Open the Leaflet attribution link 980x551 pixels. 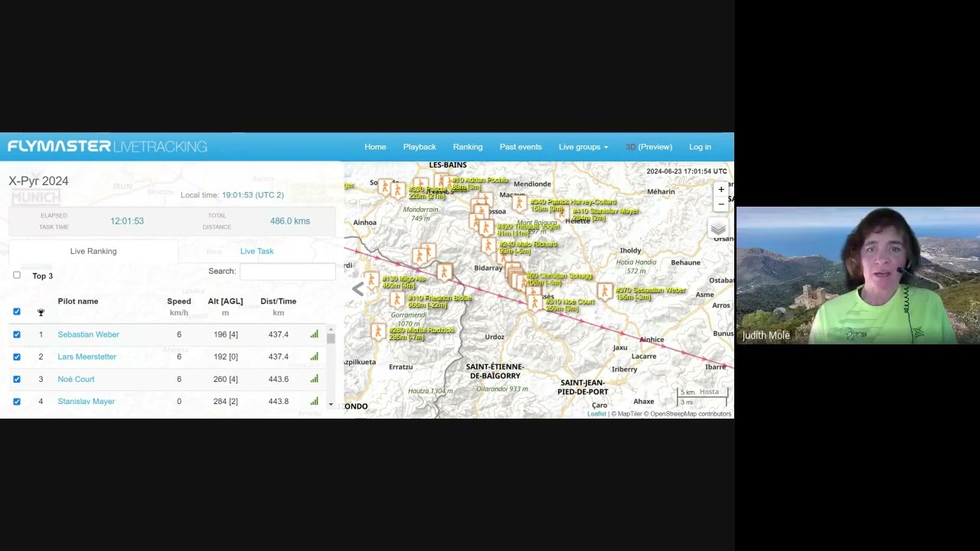point(596,414)
